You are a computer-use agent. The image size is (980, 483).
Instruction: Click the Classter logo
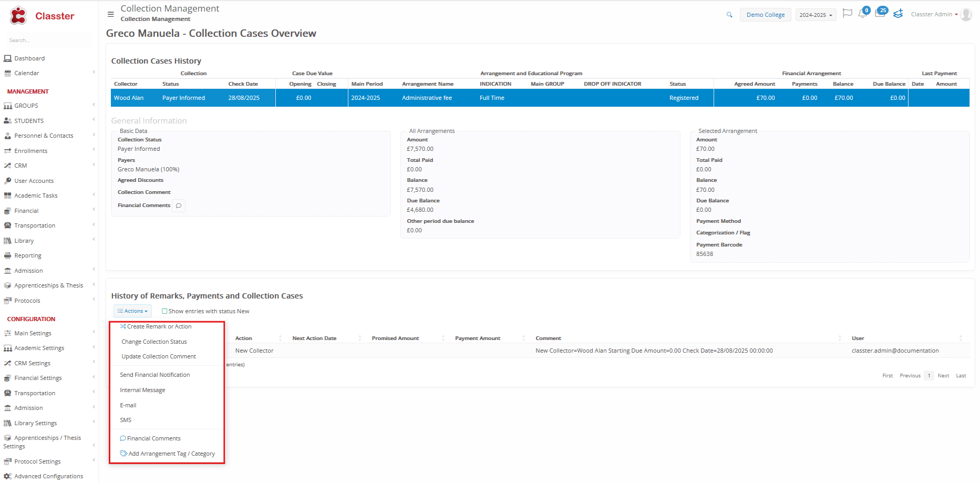click(42, 16)
